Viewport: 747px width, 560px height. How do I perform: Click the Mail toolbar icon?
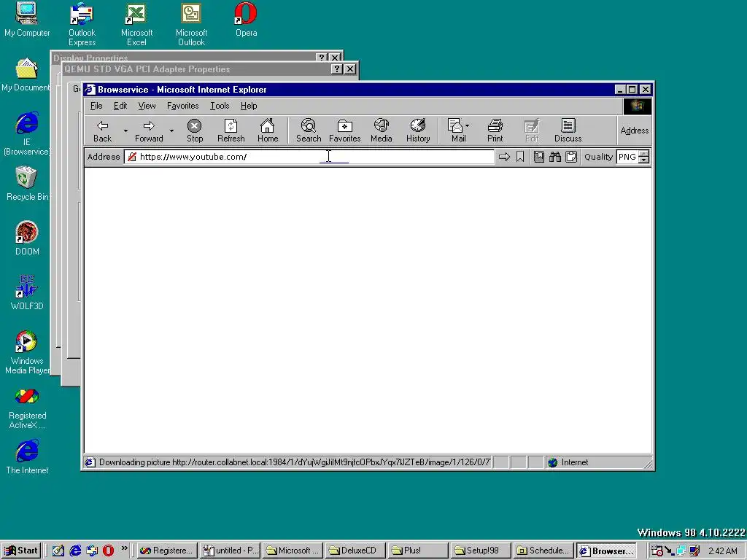pos(455,125)
